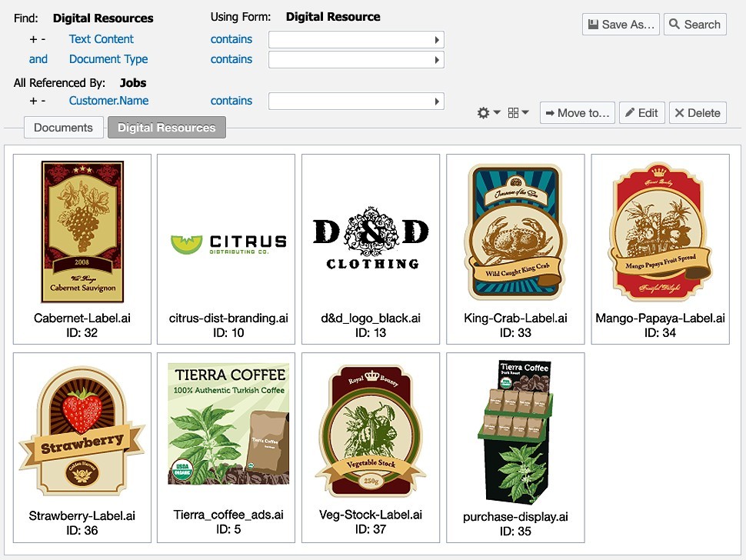The height and width of the screenshot is (560, 746).
Task: Add a criterion with the plus beside Customer.Name
Action: pos(33,101)
